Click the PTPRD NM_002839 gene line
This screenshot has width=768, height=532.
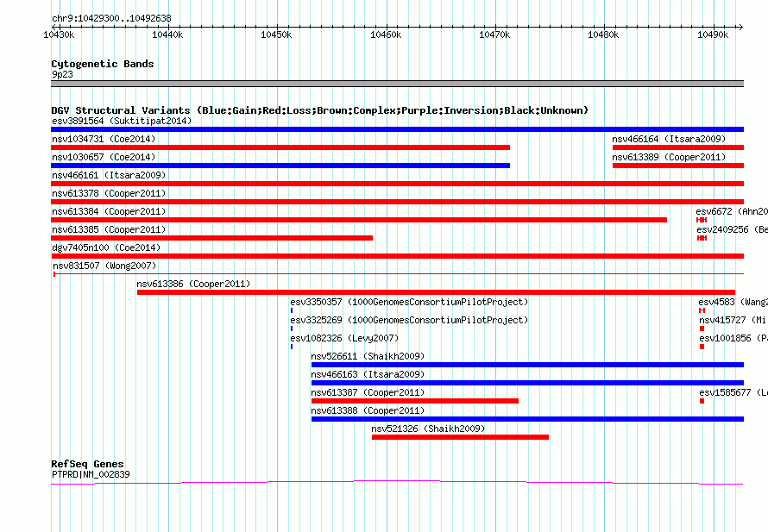tap(397, 483)
